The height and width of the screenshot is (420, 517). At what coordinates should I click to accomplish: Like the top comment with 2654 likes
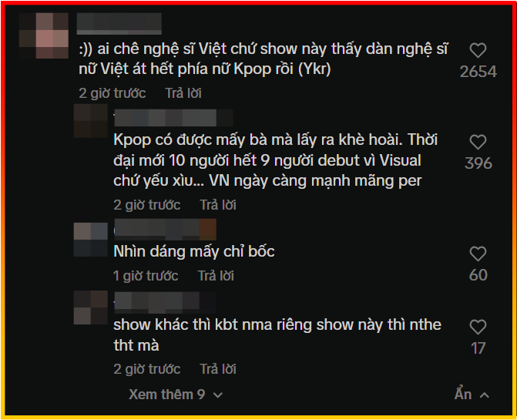[478, 51]
